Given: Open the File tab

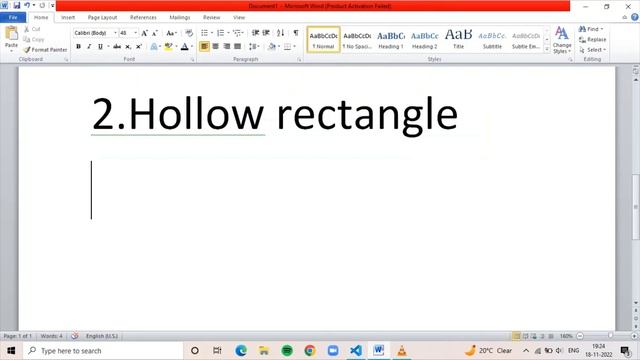Looking at the screenshot, I should [13, 18].
